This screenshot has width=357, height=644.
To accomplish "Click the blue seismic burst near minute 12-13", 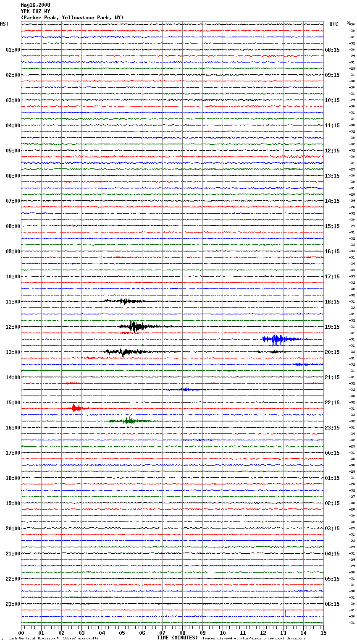I will pos(281,339).
